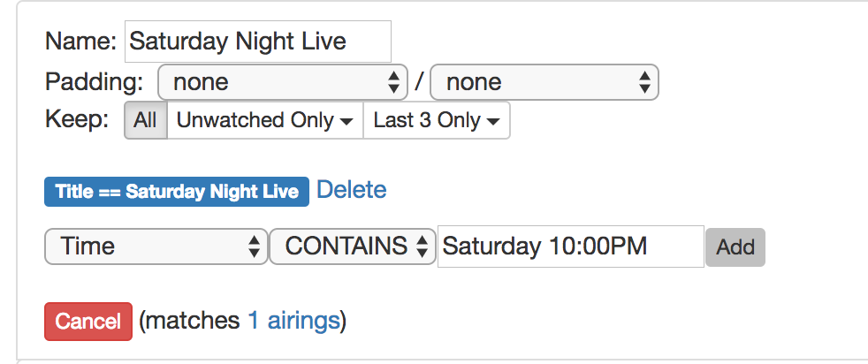Click the caret arrow beside Last 3 Only

[493, 121]
